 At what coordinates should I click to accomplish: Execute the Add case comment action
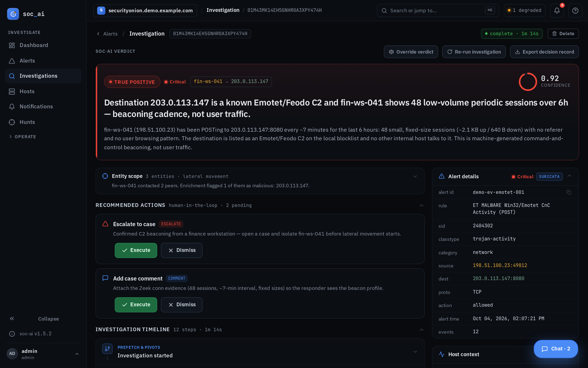point(136,305)
